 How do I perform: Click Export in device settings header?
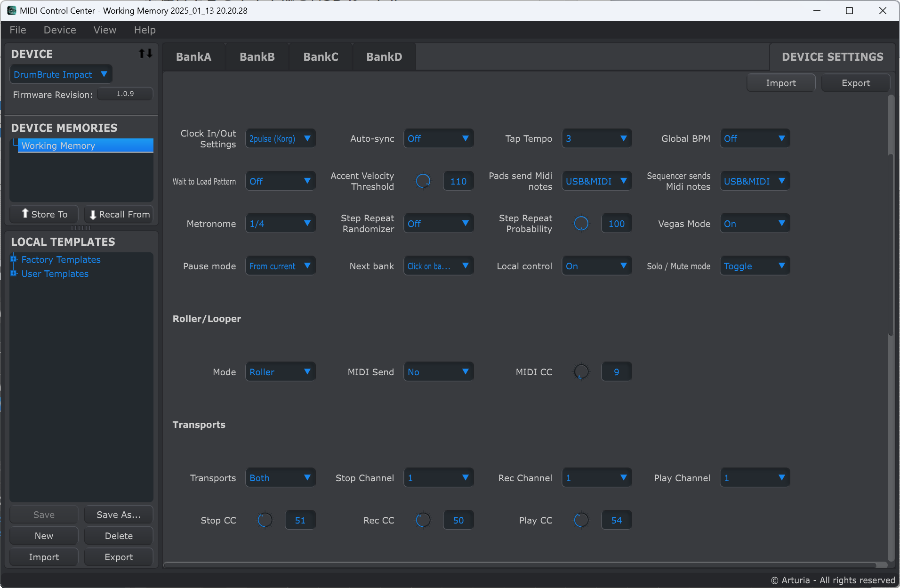tap(856, 83)
